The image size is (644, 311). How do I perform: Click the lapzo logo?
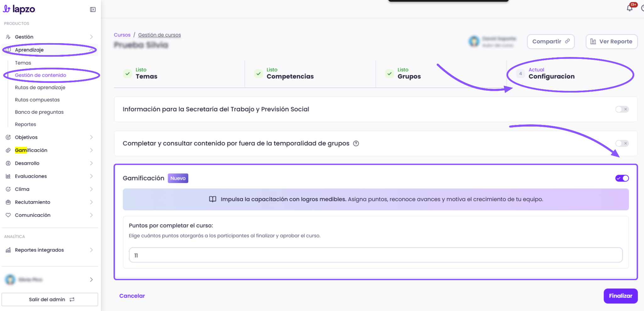tap(19, 9)
